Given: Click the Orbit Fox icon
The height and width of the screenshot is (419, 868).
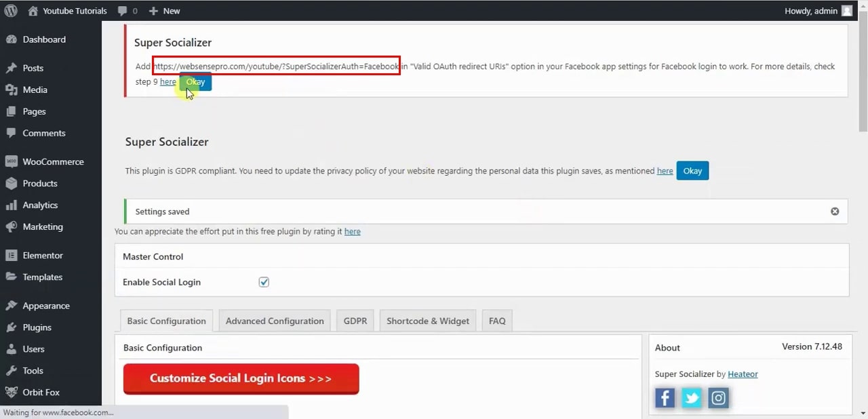Looking at the screenshot, I should (x=11, y=392).
